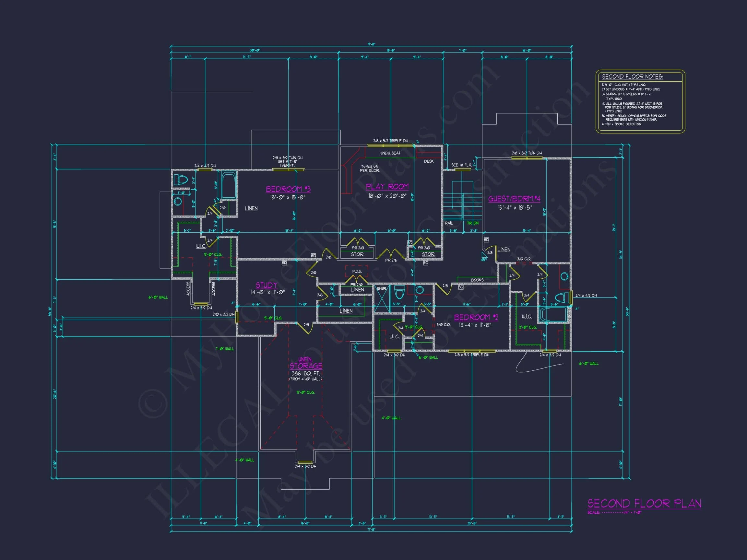Click the BEDROOM #2 room label
The image size is (747, 560).
coord(476,317)
